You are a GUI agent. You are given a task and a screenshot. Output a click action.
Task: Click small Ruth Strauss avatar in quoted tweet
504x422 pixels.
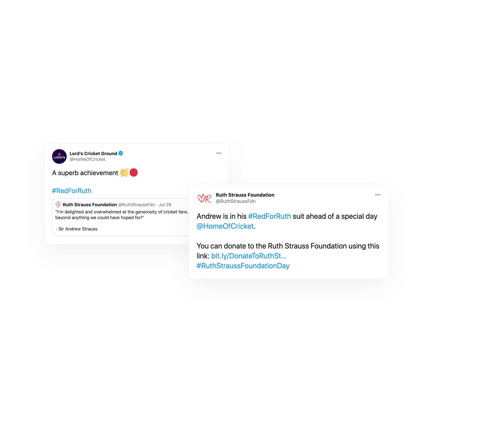(58, 204)
